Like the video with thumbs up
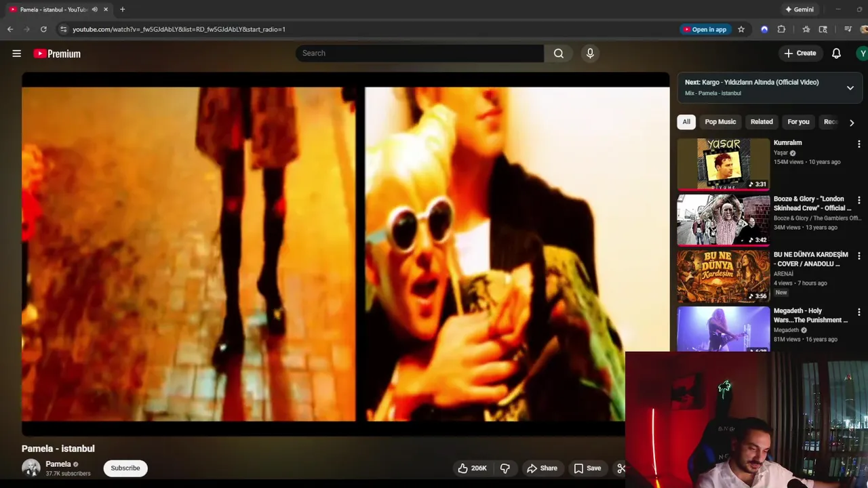 [472, 468]
